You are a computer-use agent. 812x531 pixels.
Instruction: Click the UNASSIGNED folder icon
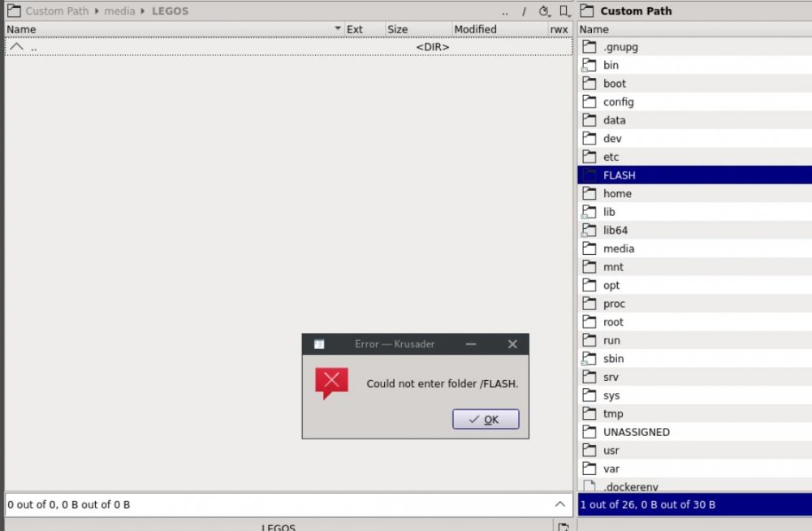point(589,432)
